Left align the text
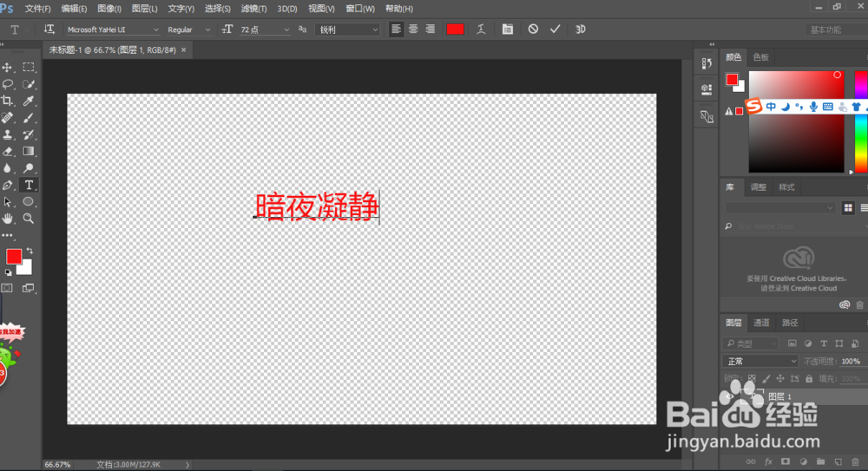Viewport: 868px width, 471px height. click(396, 29)
